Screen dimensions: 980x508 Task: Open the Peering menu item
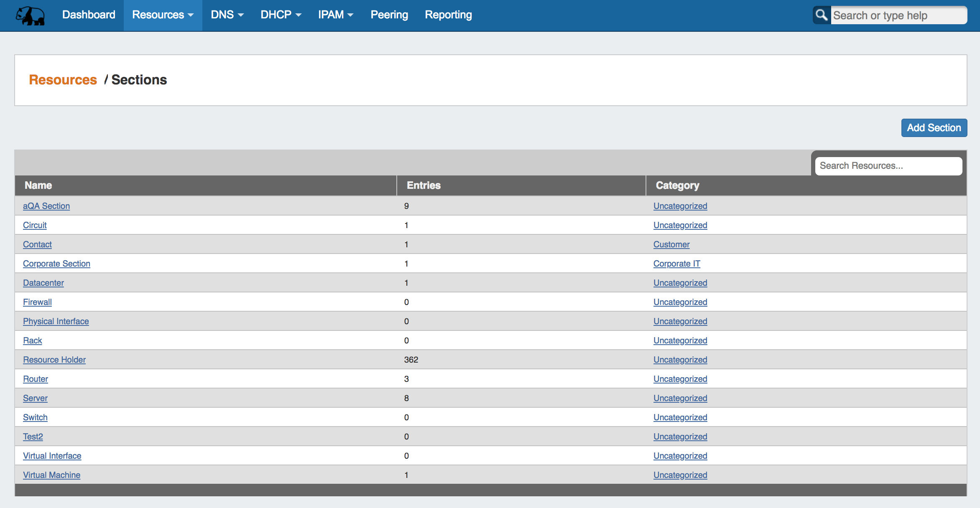[389, 15]
